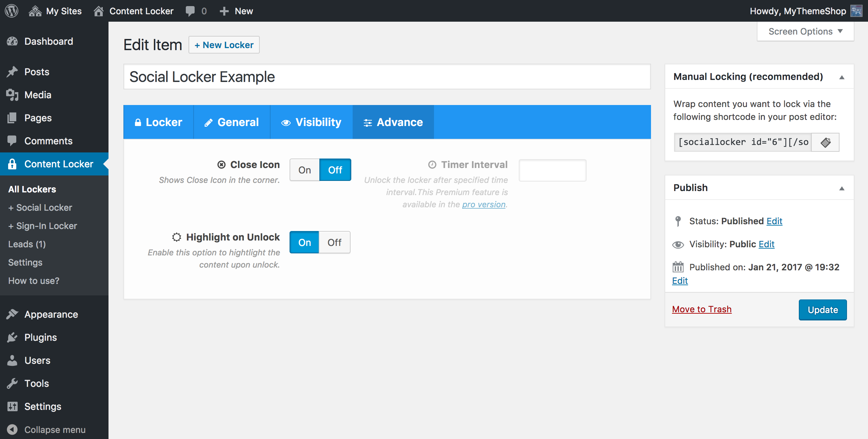Select the Off option for Close Icon
The height and width of the screenshot is (439, 868).
click(335, 170)
